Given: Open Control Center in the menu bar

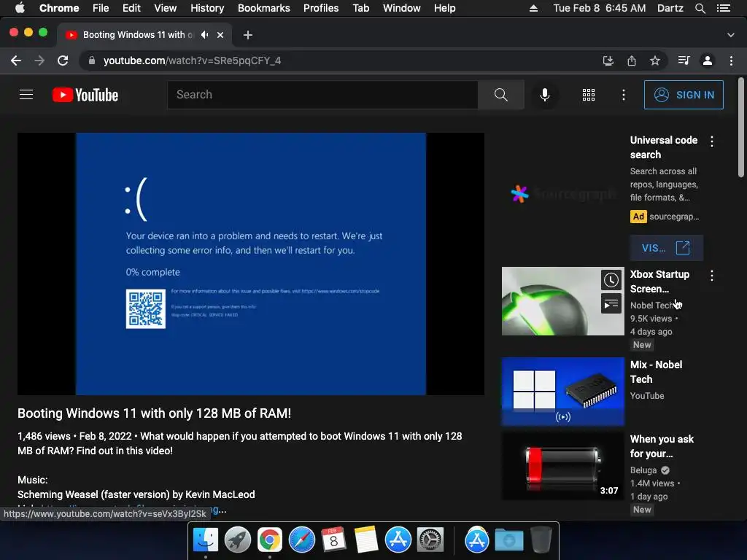Looking at the screenshot, I should pyautogui.click(x=723, y=8).
